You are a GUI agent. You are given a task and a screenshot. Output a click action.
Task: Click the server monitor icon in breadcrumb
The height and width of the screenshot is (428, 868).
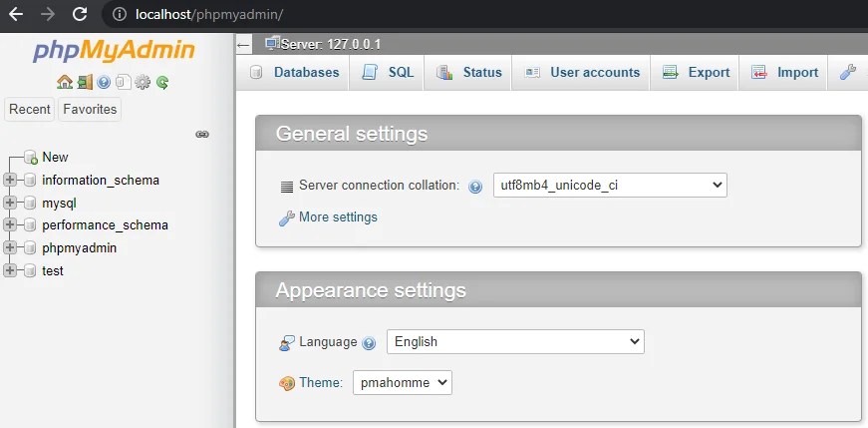point(272,43)
